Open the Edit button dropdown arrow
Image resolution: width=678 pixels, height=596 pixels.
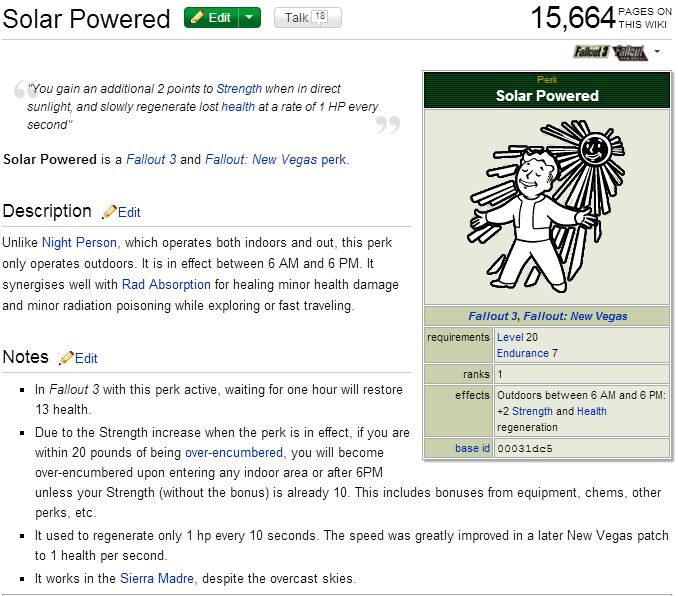click(249, 18)
